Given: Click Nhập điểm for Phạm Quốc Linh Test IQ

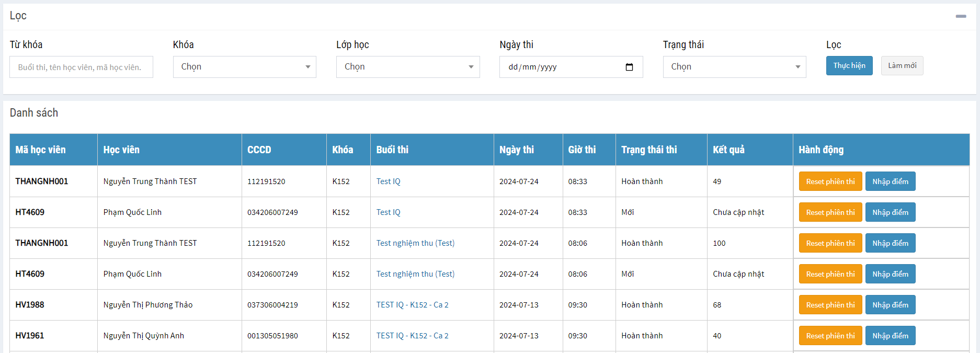Looking at the screenshot, I should click(890, 212).
